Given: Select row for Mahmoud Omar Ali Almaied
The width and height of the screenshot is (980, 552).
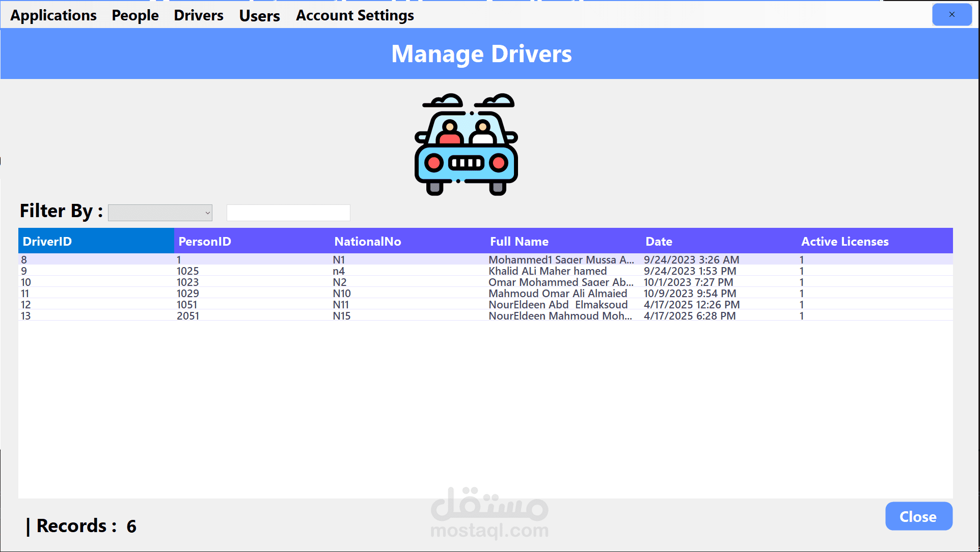Looking at the screenshot, I should (x=557, y=294).
